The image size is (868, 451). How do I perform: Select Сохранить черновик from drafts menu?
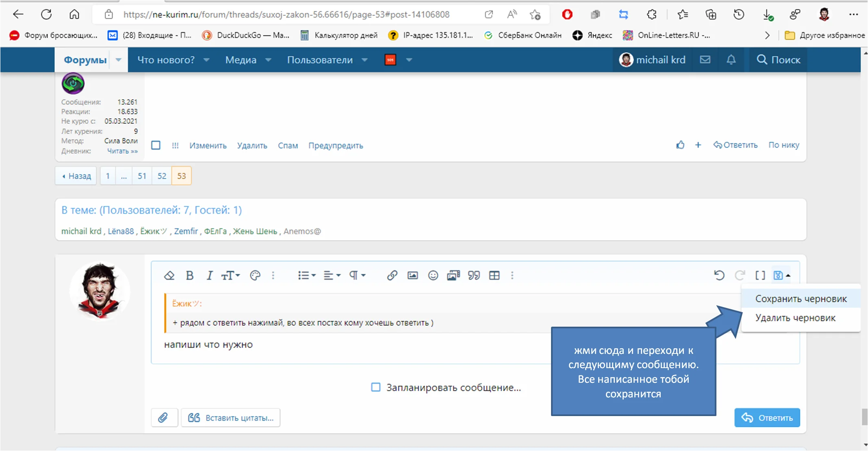click(801, 299)
